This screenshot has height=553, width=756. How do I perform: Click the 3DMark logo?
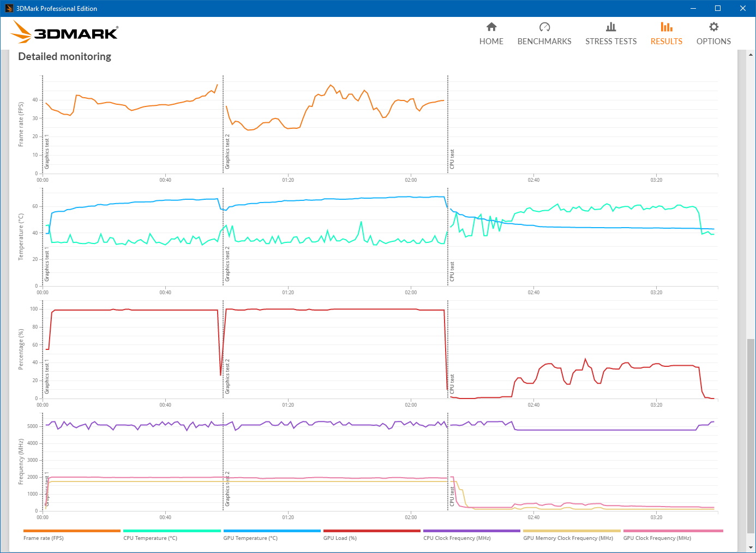tap(64, 33)
